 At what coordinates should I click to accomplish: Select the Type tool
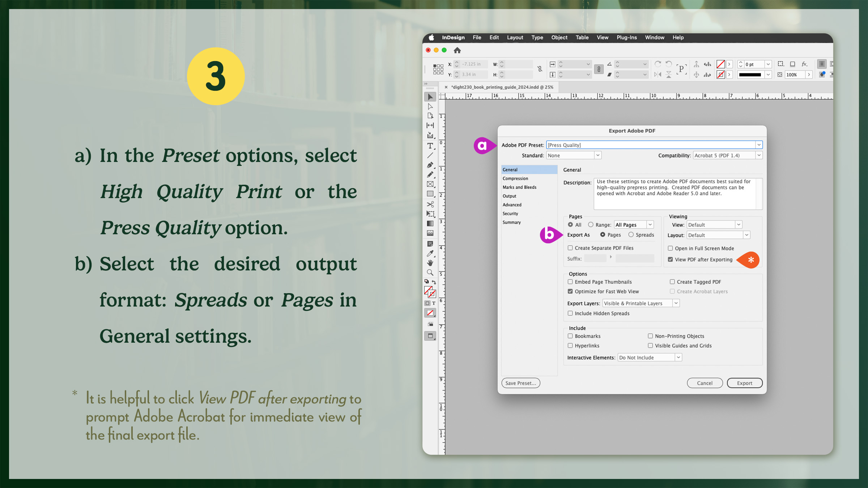point(430,146)
